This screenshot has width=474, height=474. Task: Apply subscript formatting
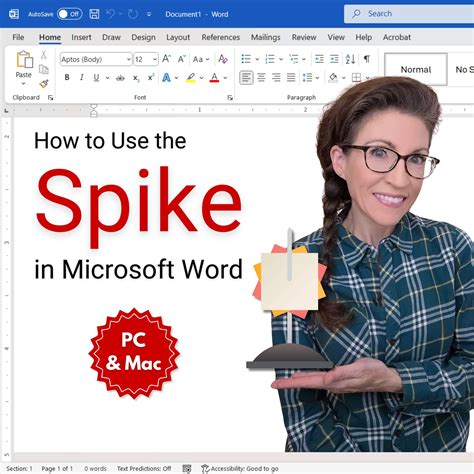pyautogui.click(x=136, y=78)
